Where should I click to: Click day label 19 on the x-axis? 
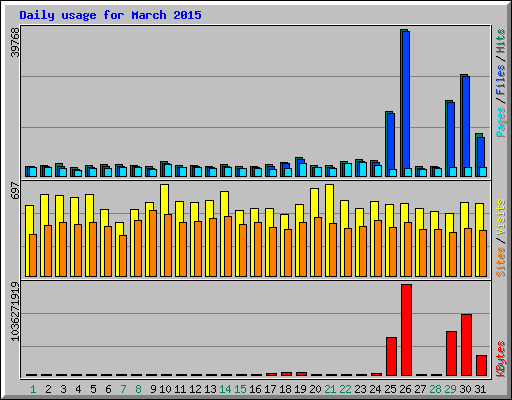pyautogui.click(x=300, y=389)
